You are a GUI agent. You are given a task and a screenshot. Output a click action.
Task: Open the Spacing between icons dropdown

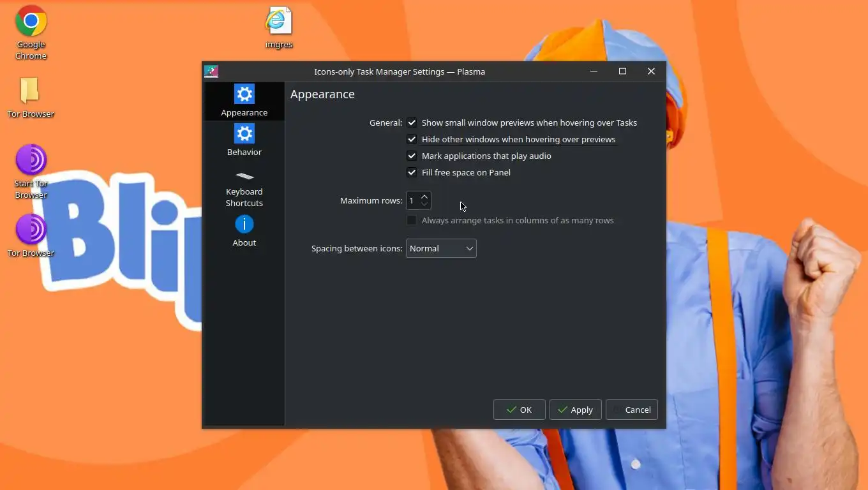point(441,248)
